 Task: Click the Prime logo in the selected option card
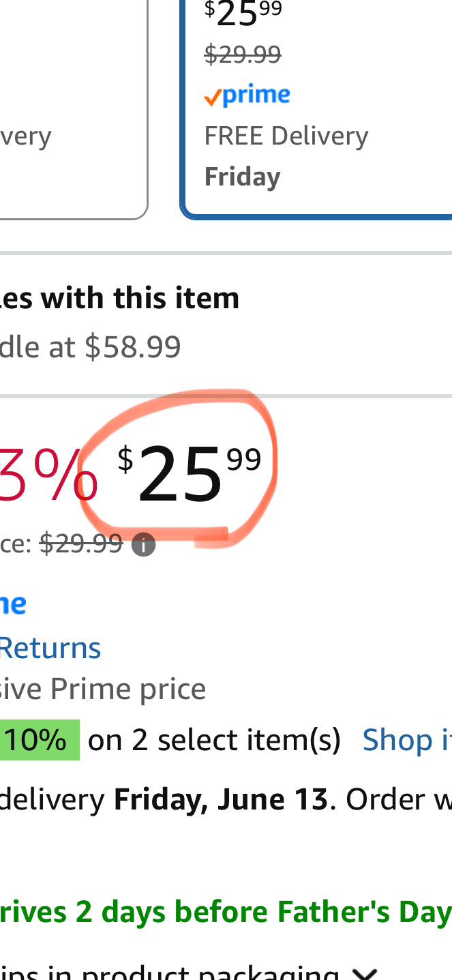click(x=247, y=96)
